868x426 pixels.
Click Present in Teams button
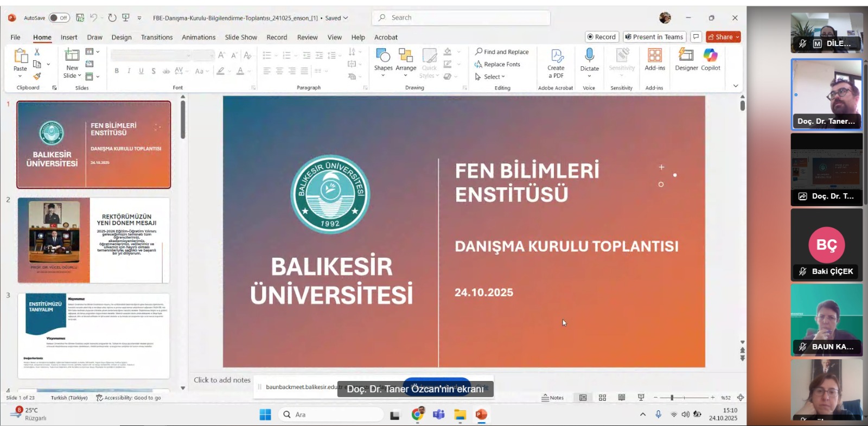(x=654, y=37)
